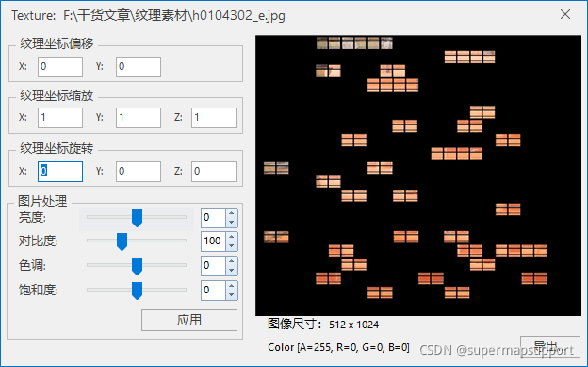Viewport: 588px width, 367px height.
Task: Decrease 亮度 value with down arrow
Action: tap(232, 223)
